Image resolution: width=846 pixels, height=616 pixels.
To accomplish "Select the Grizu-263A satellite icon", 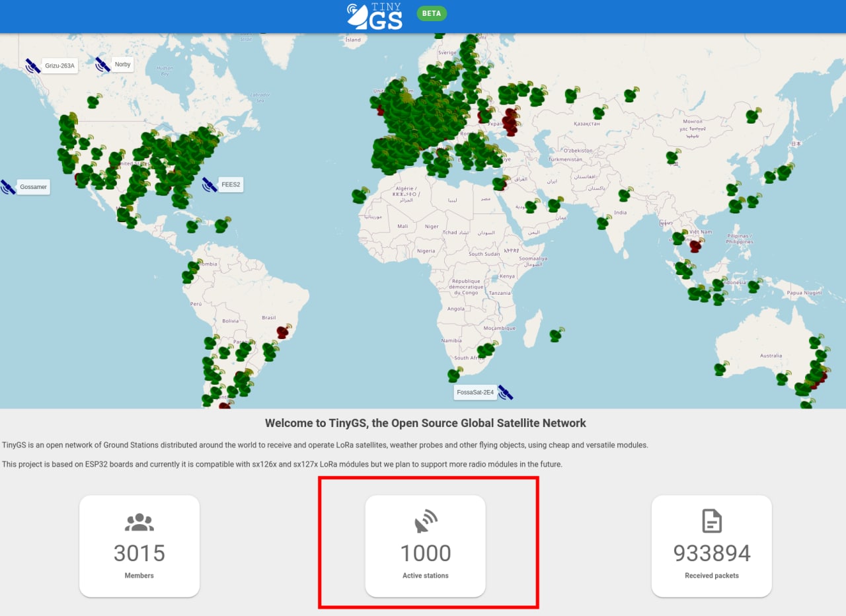I will [x=33, y=65].
